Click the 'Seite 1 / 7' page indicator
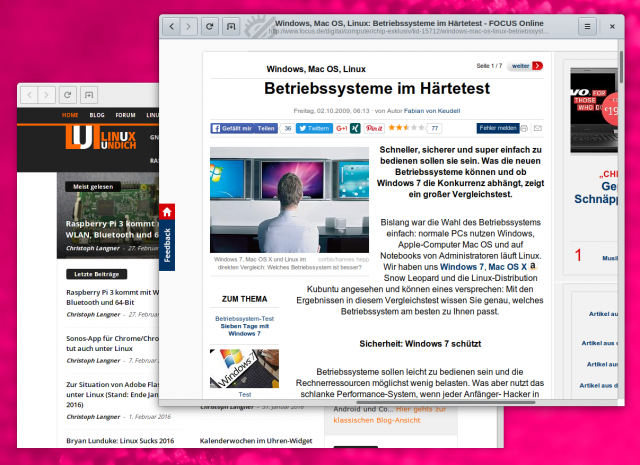 click(489, 66)
